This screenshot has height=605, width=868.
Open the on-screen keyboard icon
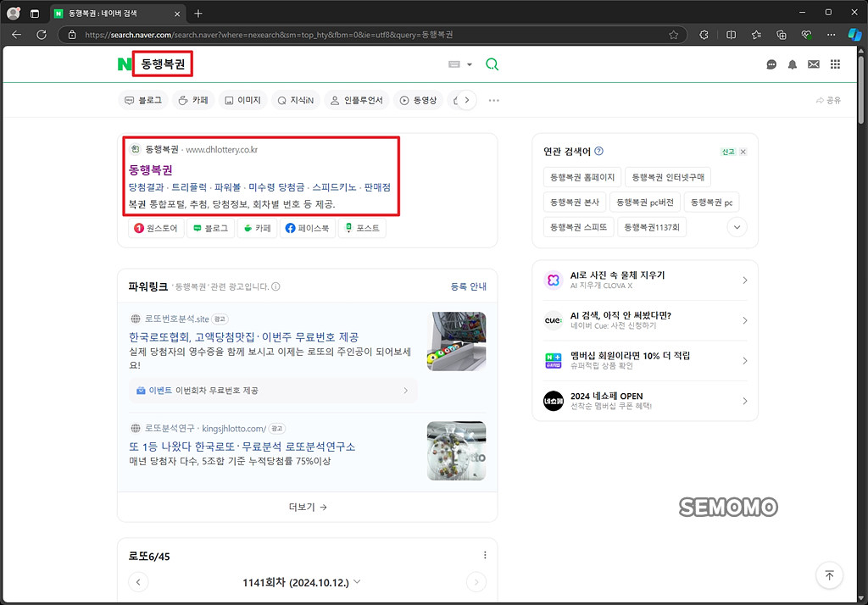[454, 64]
